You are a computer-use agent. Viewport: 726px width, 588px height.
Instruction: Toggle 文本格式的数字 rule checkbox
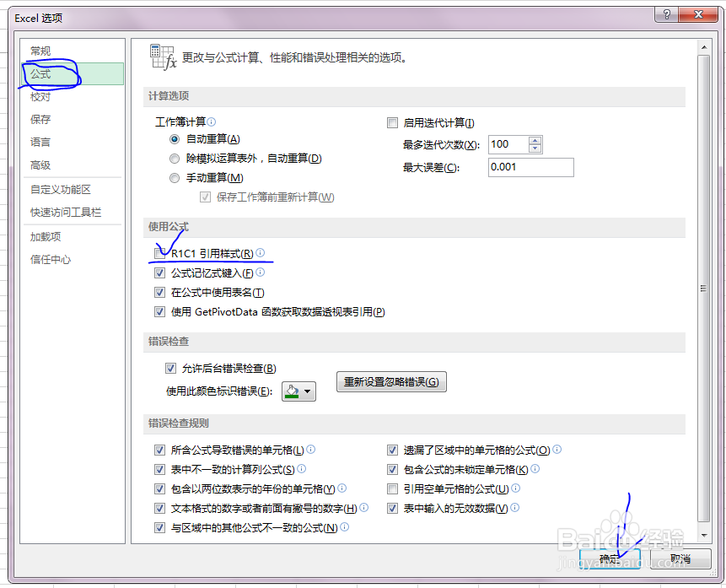(159, 509)
